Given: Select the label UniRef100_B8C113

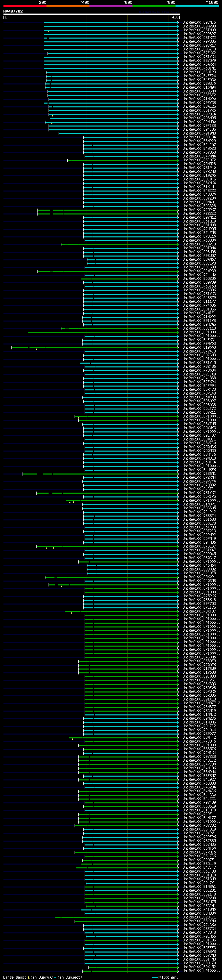Looking at the screenshot, I should pyautogui.click(x=199, y=329).
